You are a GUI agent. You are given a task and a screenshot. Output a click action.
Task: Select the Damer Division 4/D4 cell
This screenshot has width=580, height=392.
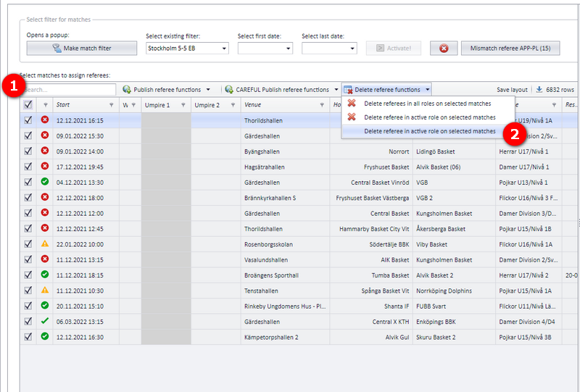coord(529,322)
